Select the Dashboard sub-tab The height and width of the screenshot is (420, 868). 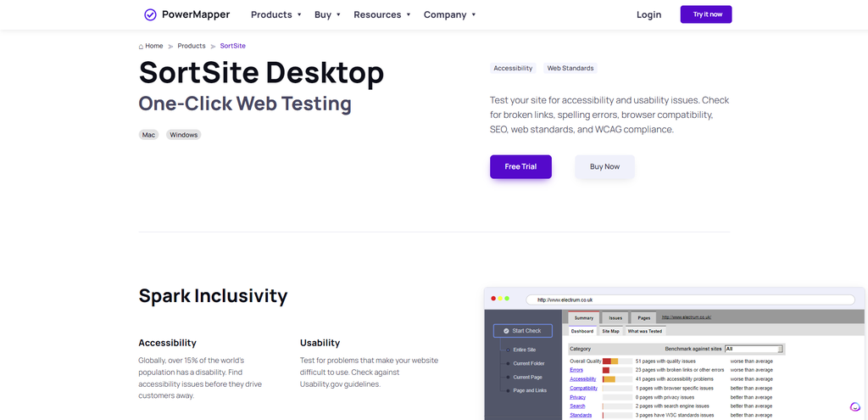coord(582,332)
